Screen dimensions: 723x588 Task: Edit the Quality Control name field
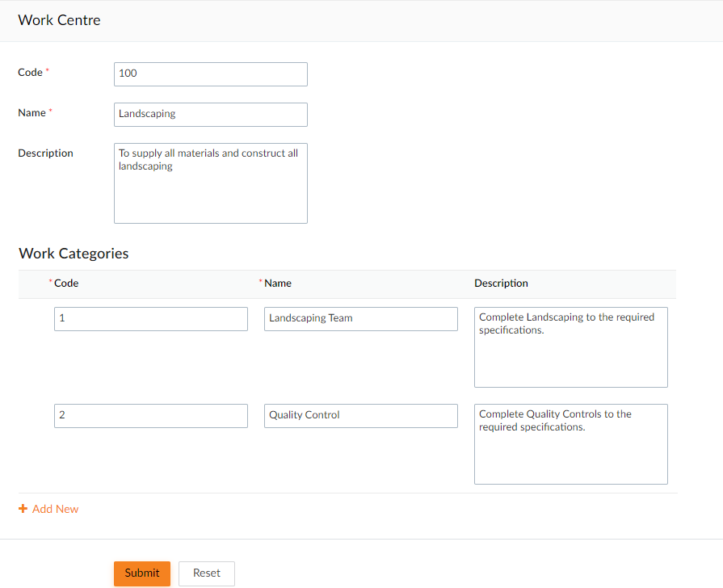[361, 415]
